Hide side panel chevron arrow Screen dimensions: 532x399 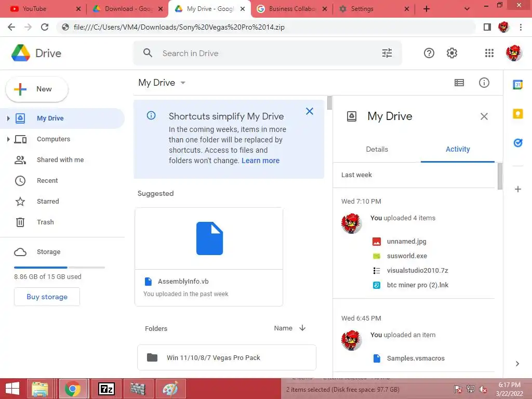click(517, 364)
